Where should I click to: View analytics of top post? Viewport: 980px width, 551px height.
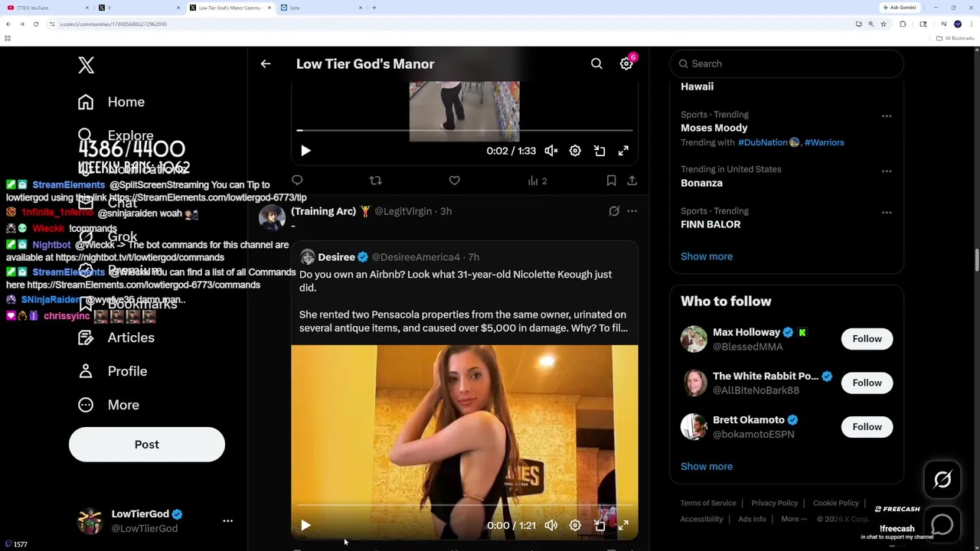click(x=537, y=181)
